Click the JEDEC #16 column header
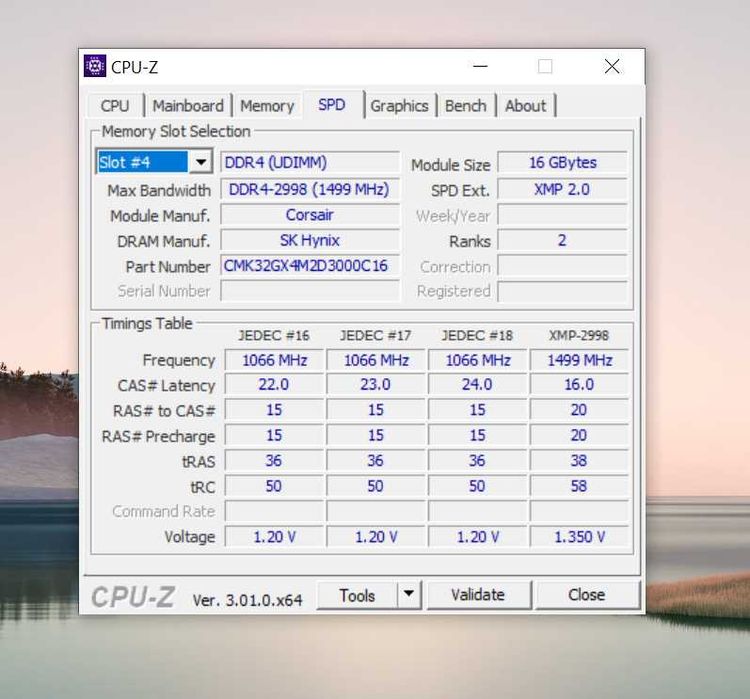750x699 pixels. pyautogui.click(x=274, y=335)
